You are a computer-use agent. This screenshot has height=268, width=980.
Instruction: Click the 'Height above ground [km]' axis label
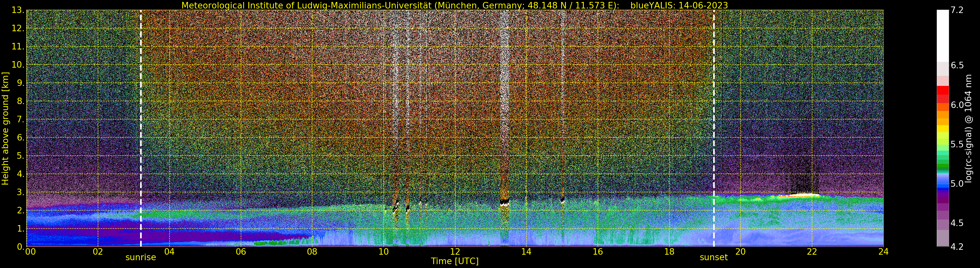[x=5, y=128]
